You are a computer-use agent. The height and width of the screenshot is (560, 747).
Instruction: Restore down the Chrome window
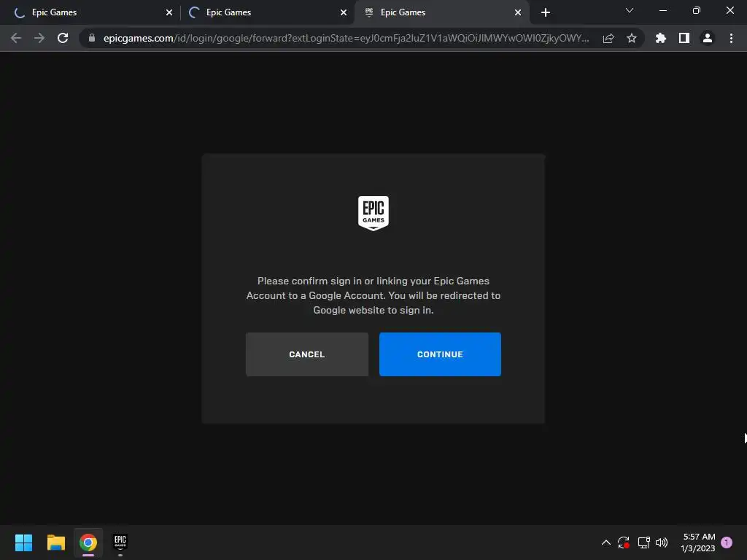697,10
